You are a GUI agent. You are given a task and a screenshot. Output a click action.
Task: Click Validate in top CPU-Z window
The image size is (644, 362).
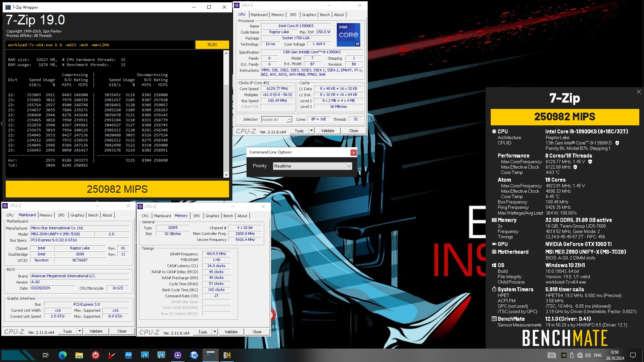pos(328,131)
